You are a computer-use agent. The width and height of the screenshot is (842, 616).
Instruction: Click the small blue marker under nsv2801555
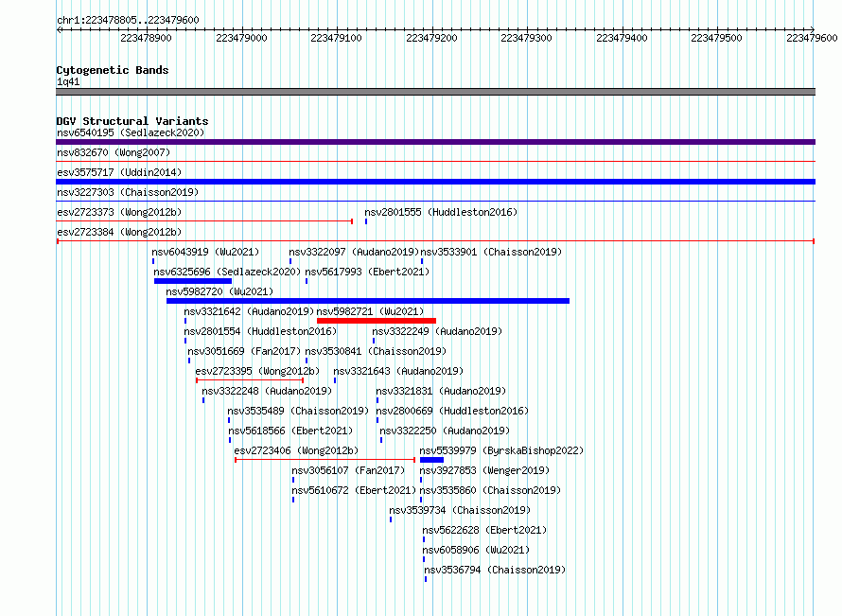coord(366,221)
